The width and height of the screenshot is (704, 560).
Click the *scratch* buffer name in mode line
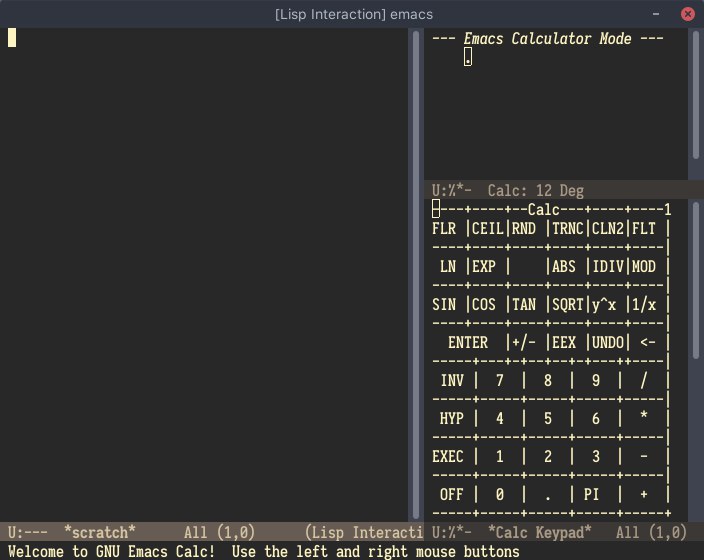99,532
